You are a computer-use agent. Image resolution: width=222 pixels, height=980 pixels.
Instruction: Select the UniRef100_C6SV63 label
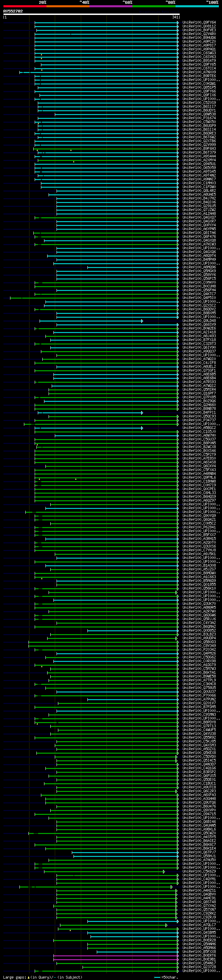pos(199,57)
